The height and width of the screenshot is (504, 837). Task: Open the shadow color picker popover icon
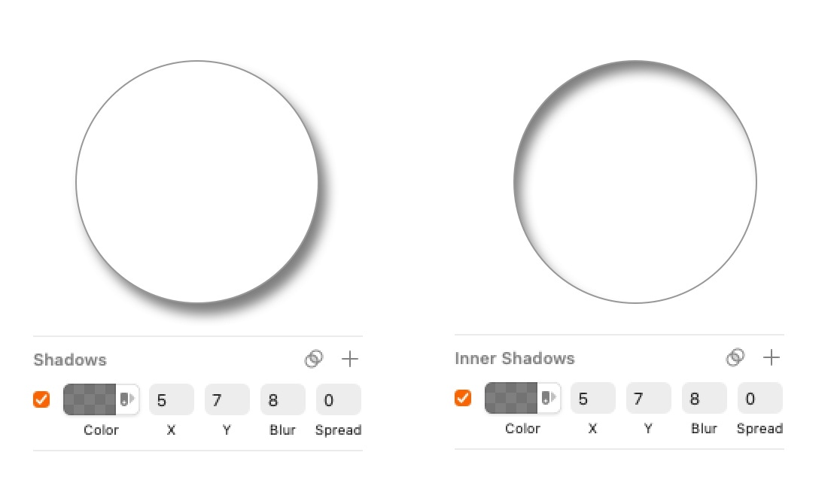pos(129,399)
